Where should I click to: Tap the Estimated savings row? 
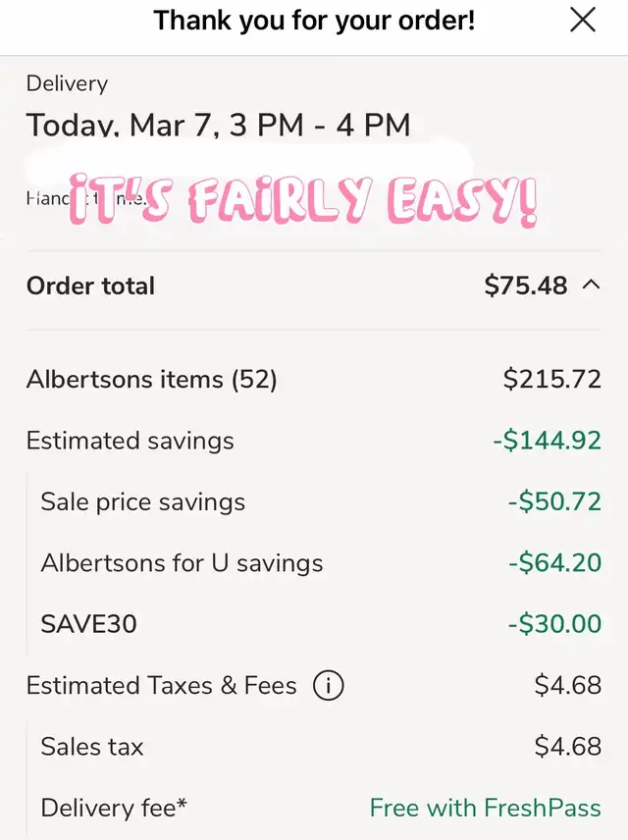point(131,441)
